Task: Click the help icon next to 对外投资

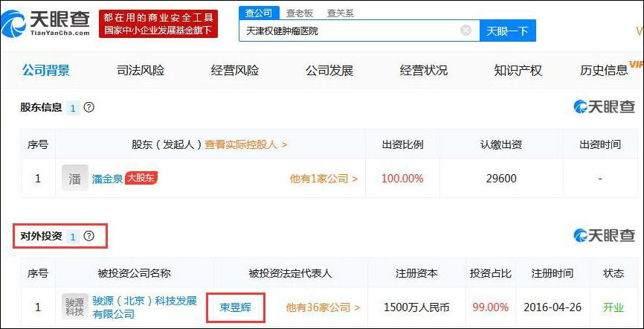Action: (x=88, y=236)
